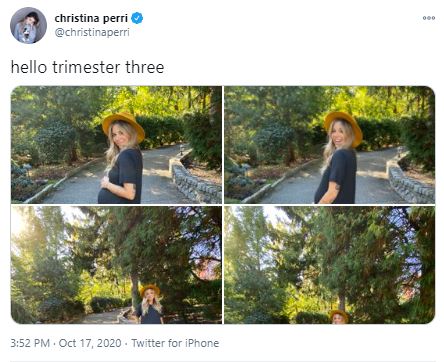Open christina perri's profile avatar
The height and width of the screenshot is (362, 444).
point(28,25)
